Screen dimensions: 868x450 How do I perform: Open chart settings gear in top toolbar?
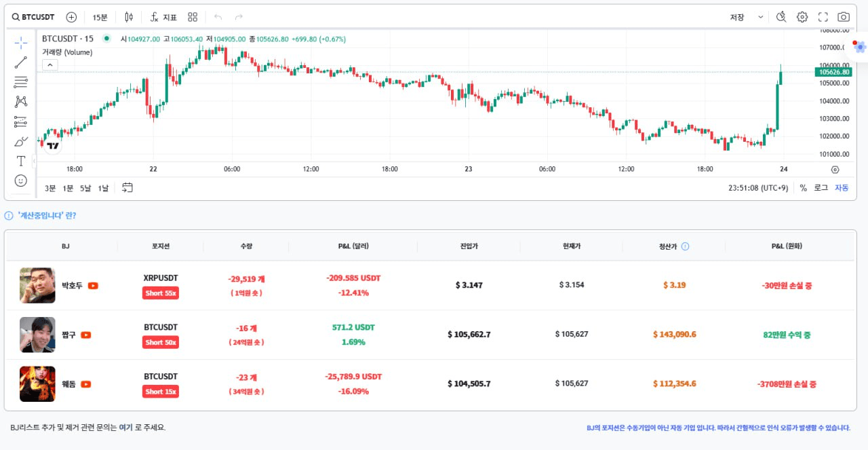click(x=802, y=17)
